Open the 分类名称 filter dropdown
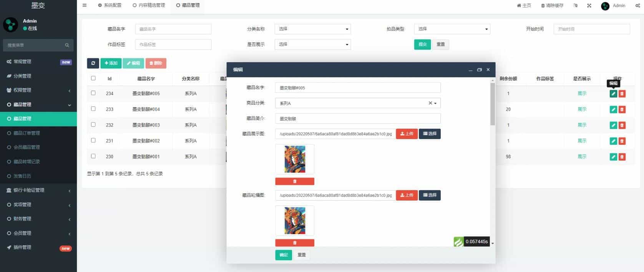 tap(312, 29)
